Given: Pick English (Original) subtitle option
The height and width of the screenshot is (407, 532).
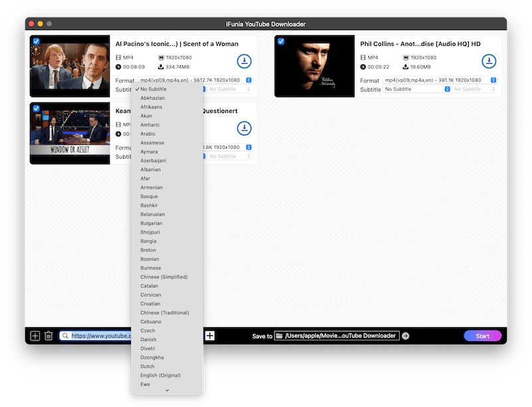Looking at the screenshot, I should tap(160, 375).
